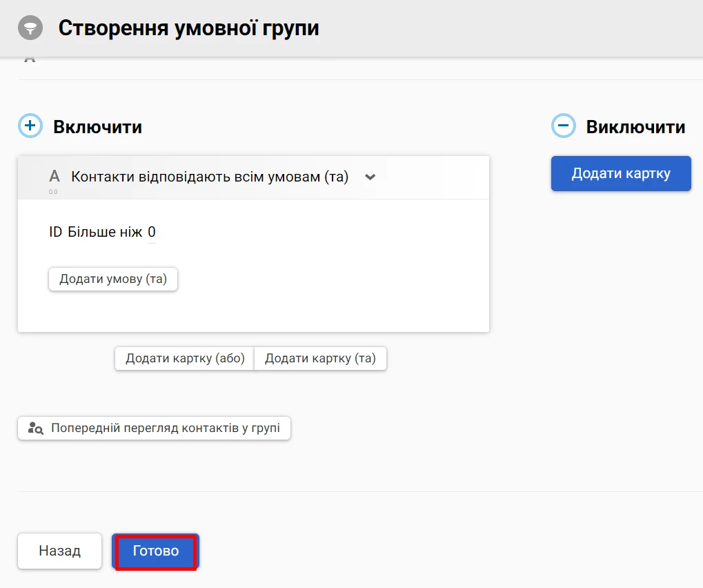Viewport: 703px width, 588px height.
Task: Click the 'Додати картку' blue button
Action: tap(621, 174)
